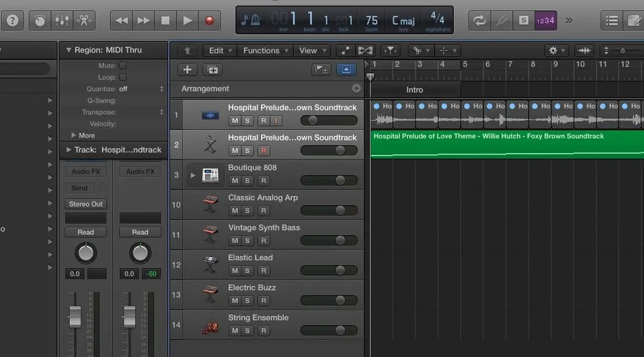Toggle Show Automation button
Screen dimensions: 644x357
click(345, 50)
